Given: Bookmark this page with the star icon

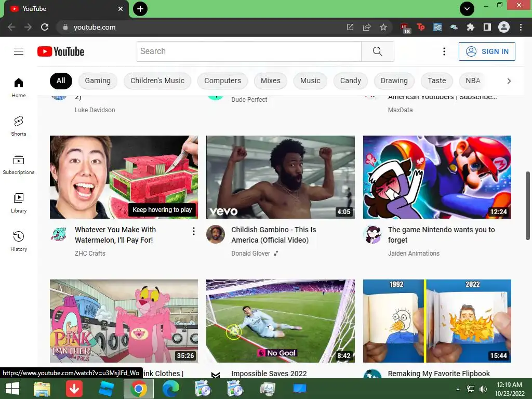Looking at the screenshot, I should point(383,27).
